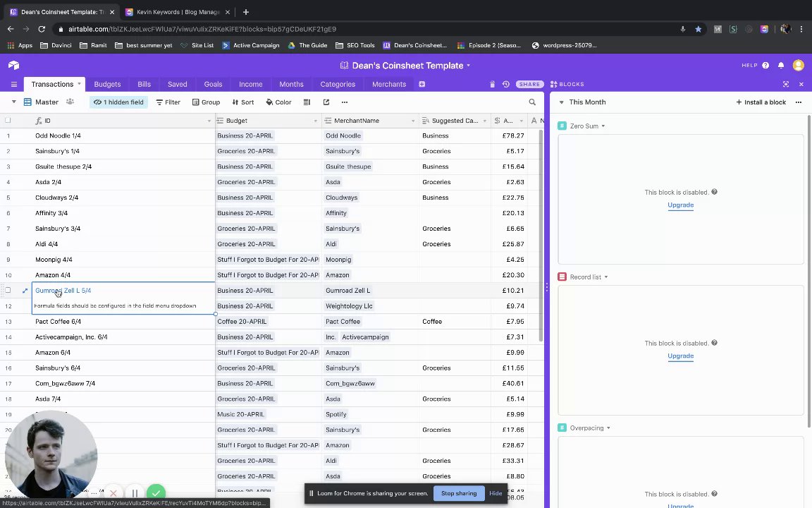Expand the Gumroad Zell L record
Viewport: 812px width, 508px height.
(25, 290)
